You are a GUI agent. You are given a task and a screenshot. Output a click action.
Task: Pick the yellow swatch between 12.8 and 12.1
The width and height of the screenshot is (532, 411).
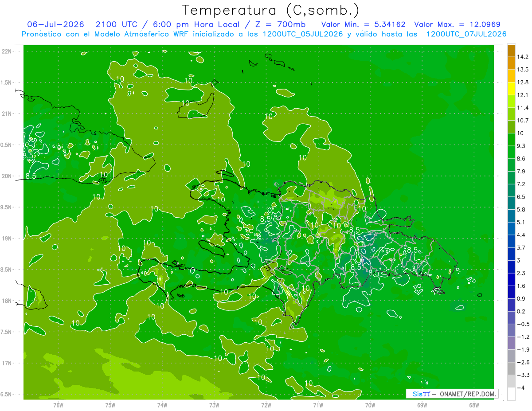(x=511, y=89)
